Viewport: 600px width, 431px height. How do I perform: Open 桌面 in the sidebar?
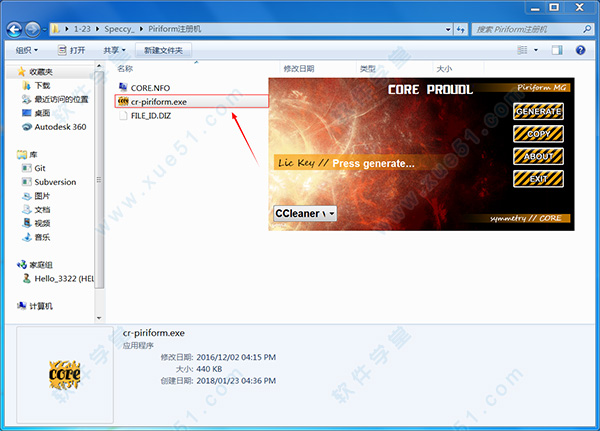coord(42,113)
